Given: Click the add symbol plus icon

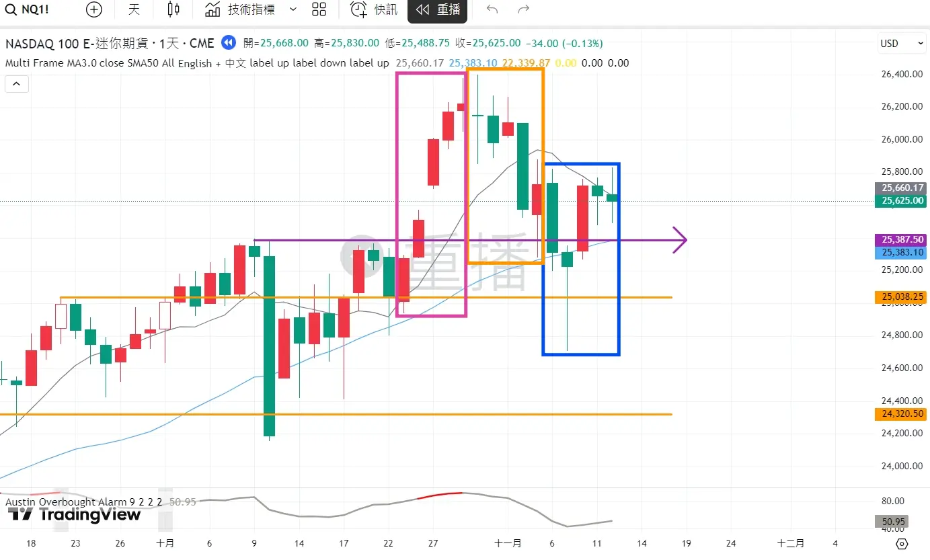Looking at the screenshot, I should pyautogui.click(x=94, y=9).
